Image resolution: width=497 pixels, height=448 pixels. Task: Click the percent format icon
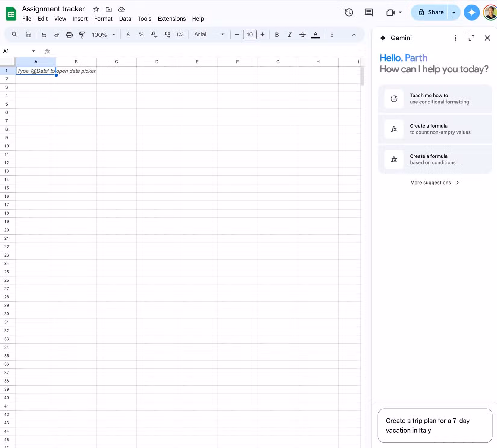coord(141,34)
